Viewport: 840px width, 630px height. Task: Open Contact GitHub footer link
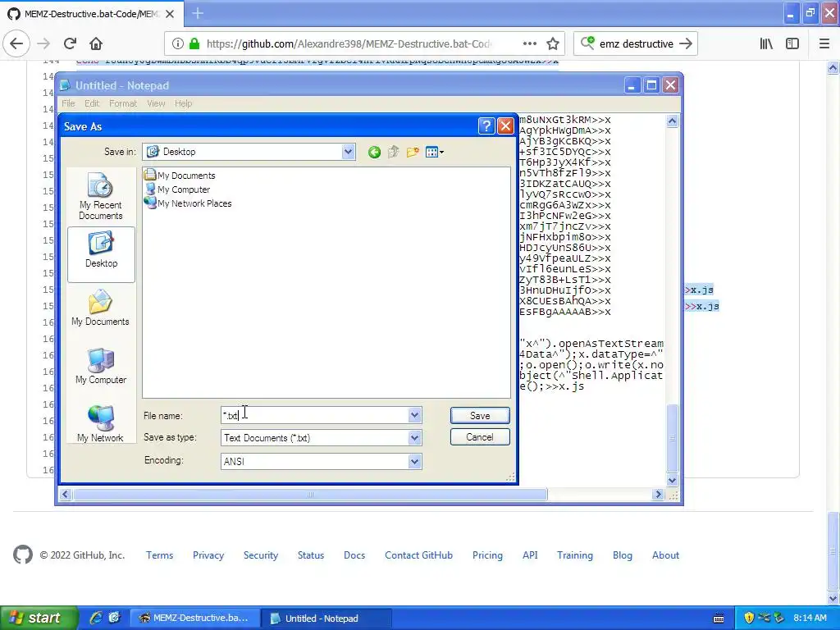pyautogui.click(x=419, y=555)
